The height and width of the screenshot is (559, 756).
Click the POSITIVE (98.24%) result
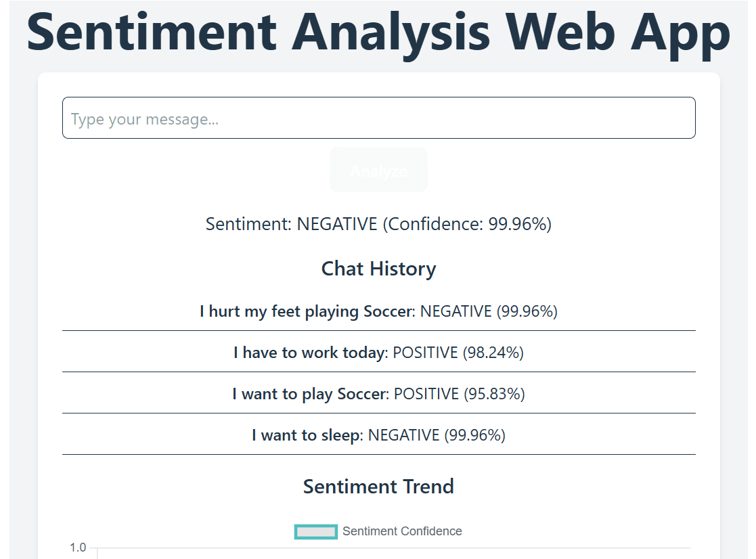pyautogui.click(x=458, y=353)
